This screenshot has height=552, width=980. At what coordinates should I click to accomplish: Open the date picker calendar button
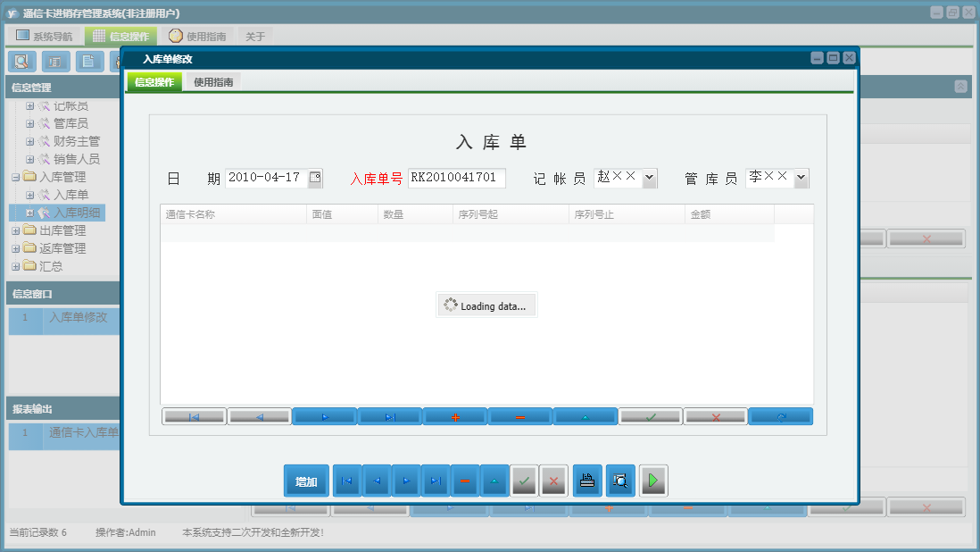pyautogui.click(x=315, y=178)
